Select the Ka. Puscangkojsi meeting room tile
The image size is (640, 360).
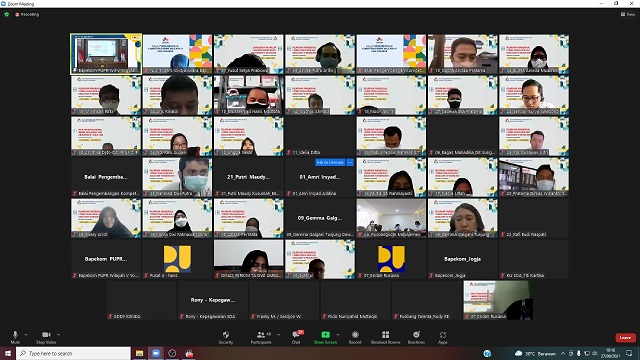[391, 218]
